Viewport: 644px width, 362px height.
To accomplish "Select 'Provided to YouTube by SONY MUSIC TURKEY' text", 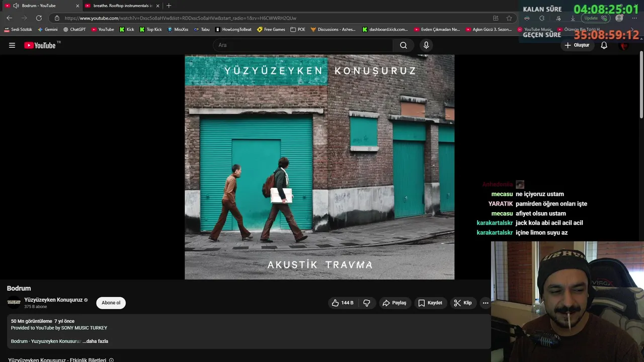I will click(x=59, y=328).
